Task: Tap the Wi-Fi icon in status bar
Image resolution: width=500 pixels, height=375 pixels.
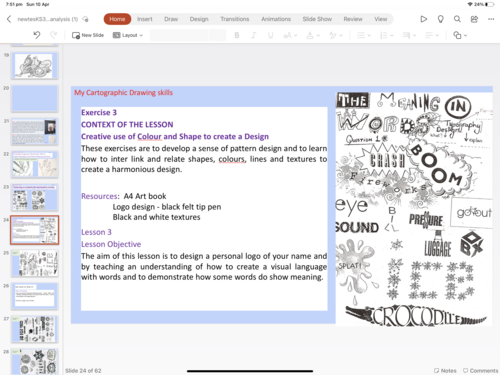Action: (470, 4)
